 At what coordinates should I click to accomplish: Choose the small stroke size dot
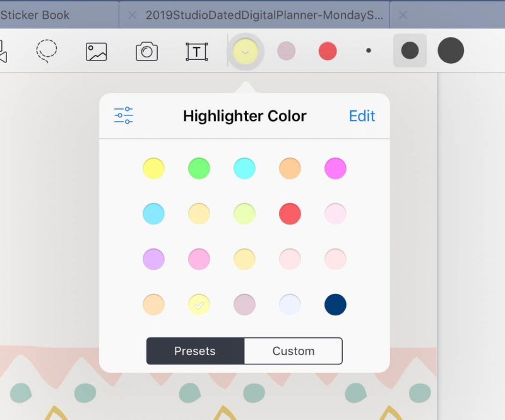pyautogui.click(x=369, y=52)
